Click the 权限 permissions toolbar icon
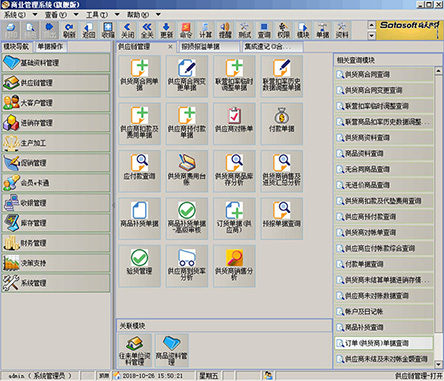444x381 pixels. tap(283, 30)
